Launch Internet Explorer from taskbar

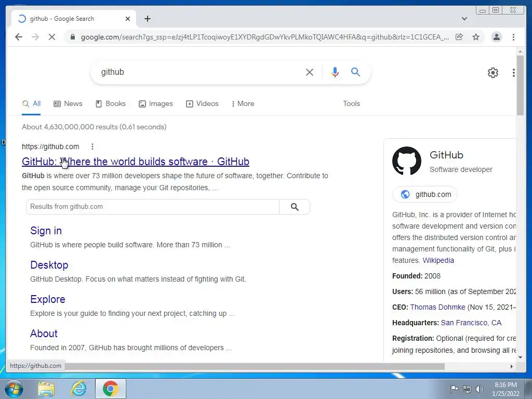[x=78, y=389]
